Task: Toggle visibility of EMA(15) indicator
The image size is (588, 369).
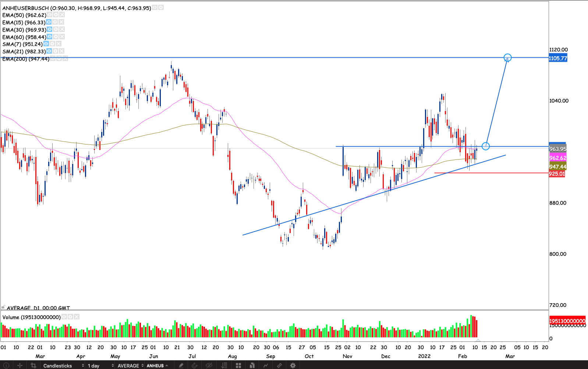Action: [x=49, y=22]
